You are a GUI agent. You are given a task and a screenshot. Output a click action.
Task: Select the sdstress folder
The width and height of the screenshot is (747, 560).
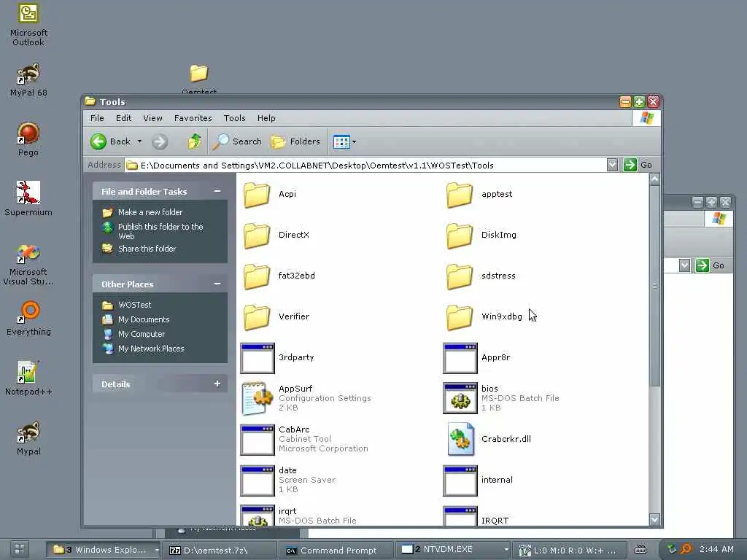pyautogui.click(x=481, y=276)
